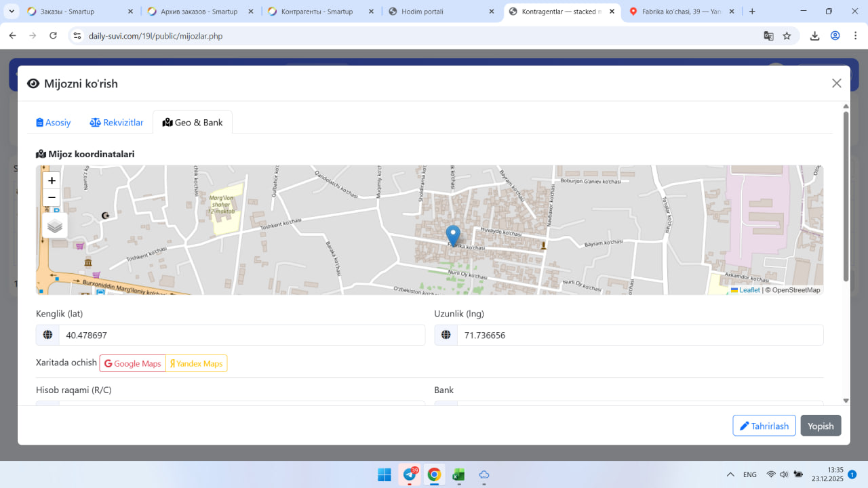Click the Kenglik latitude field

241,335
